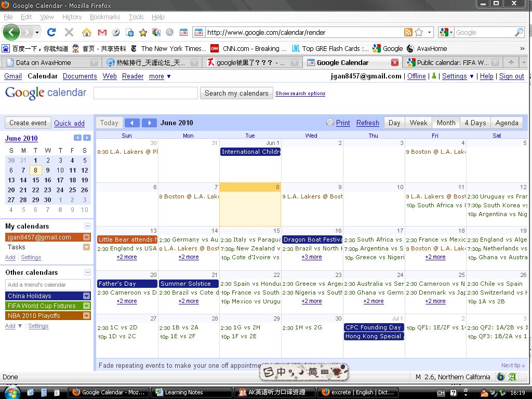This screenshot has height=399, width=532.
Task: Bookmark page with the address bar star
Action: 419,32
